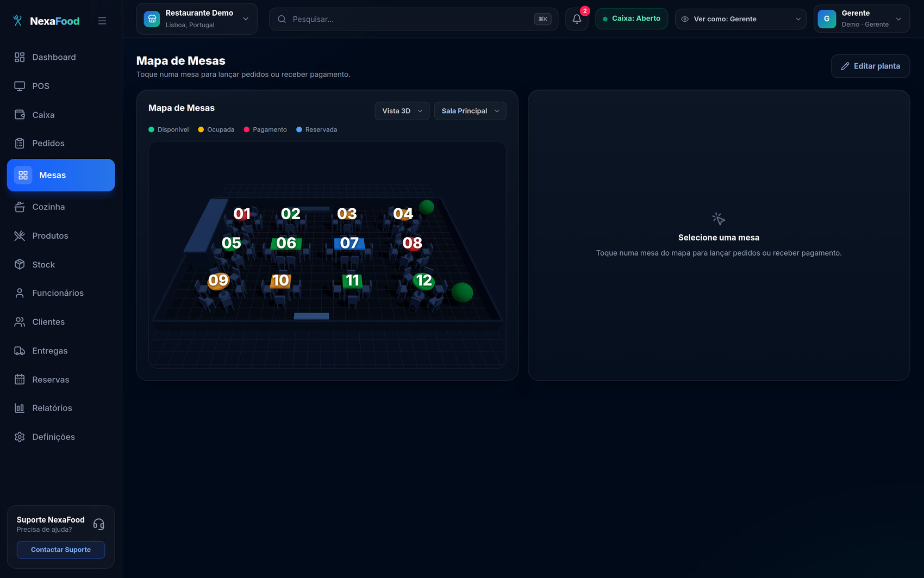Open the Ver como: Gerente dropdown
Image resolution: width=924 pixels, height=578 pixels.
(x=741, y=19)
